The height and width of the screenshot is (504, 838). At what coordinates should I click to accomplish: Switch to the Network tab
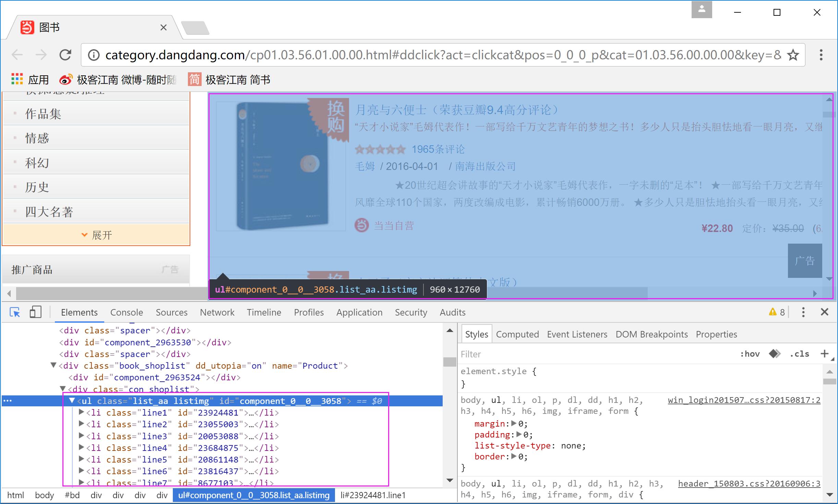pos(217,312)
